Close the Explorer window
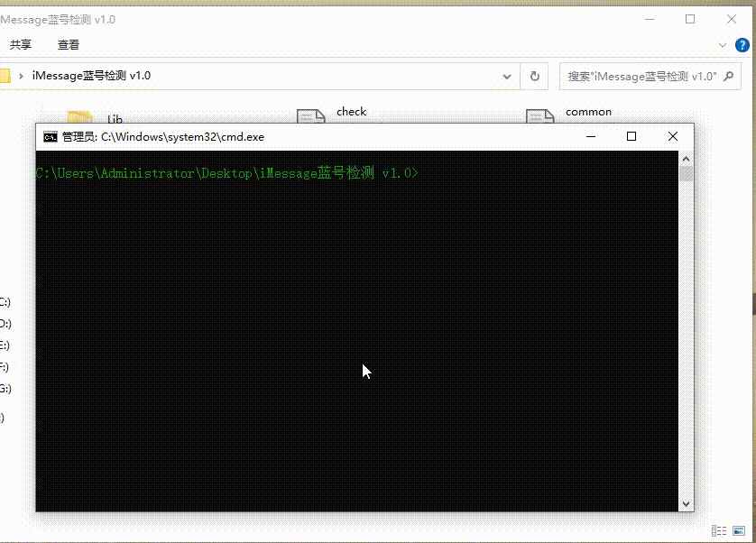This screenshot has width=756, height=543. click(732, 19)
